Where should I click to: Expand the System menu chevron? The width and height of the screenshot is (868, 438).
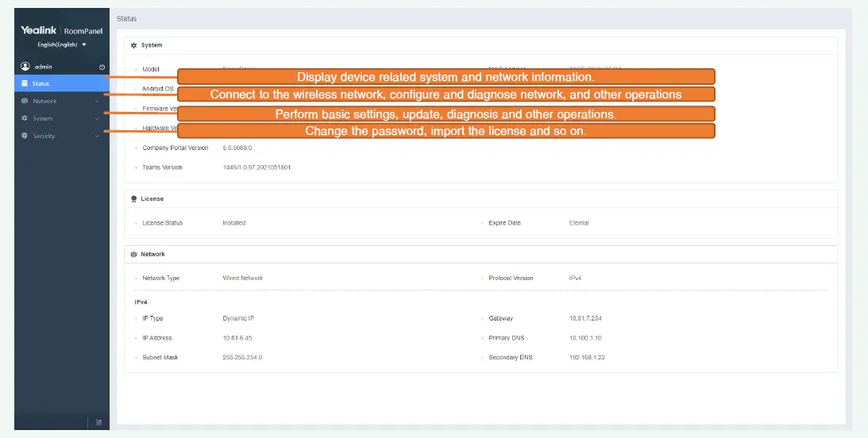click(x=98, y=118)
